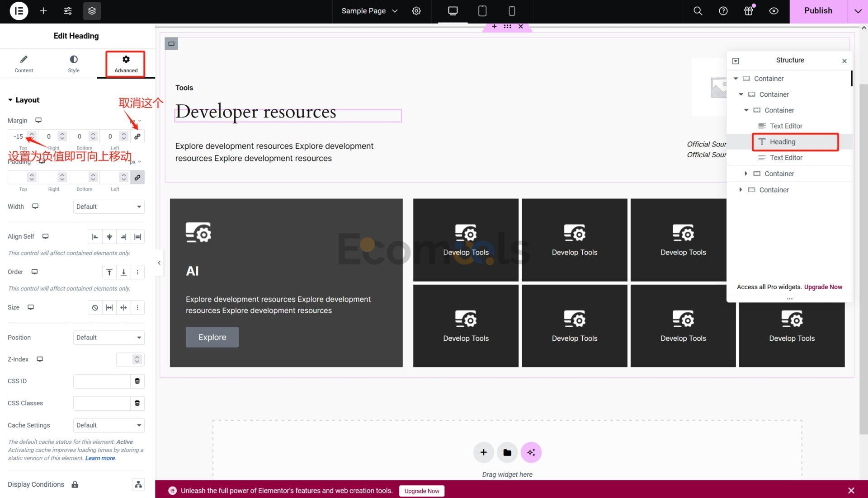Screen dimensions: 868x498
Task: Click the Margin Bottom value field
Action: coord(80,136)
